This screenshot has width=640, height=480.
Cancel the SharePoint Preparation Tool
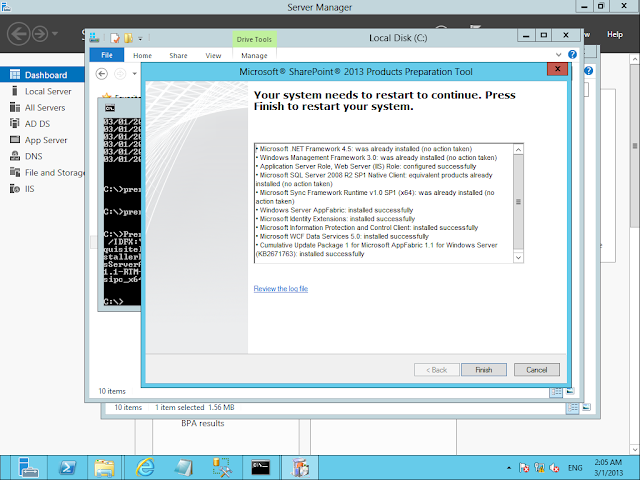click(x=536, y=370)
